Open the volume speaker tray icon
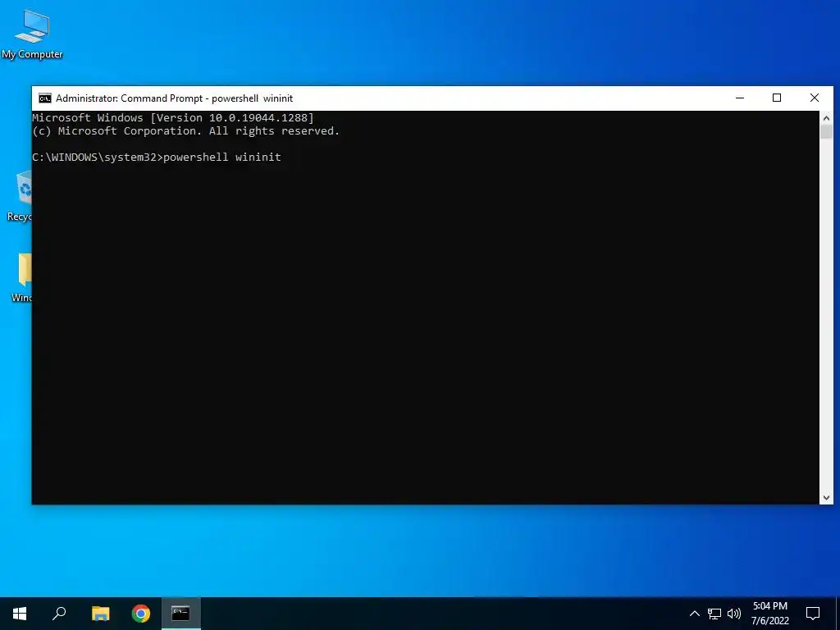This screenshot has width=840, height=630. click(734, 614)
